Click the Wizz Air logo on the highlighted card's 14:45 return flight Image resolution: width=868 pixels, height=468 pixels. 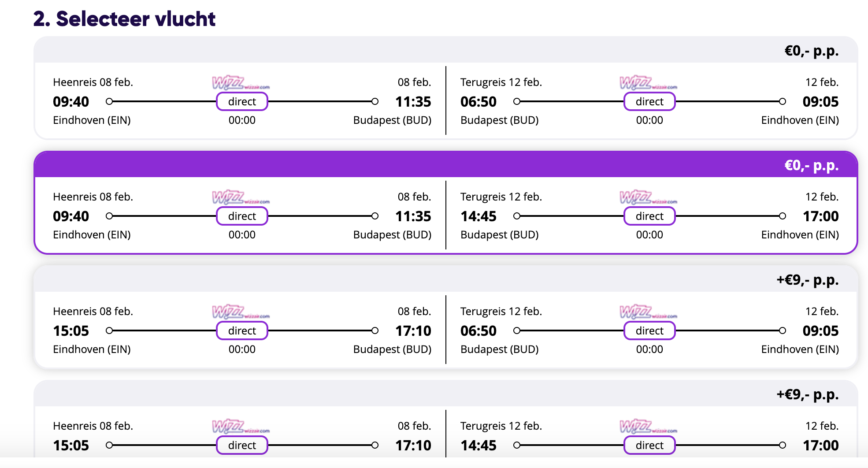[x=648, y=197]
